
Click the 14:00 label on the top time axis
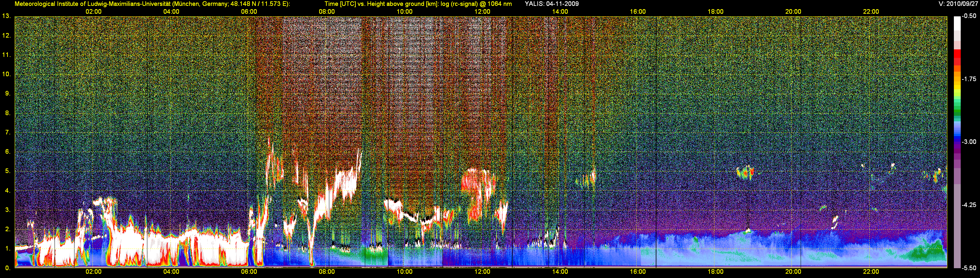point(560,12)
